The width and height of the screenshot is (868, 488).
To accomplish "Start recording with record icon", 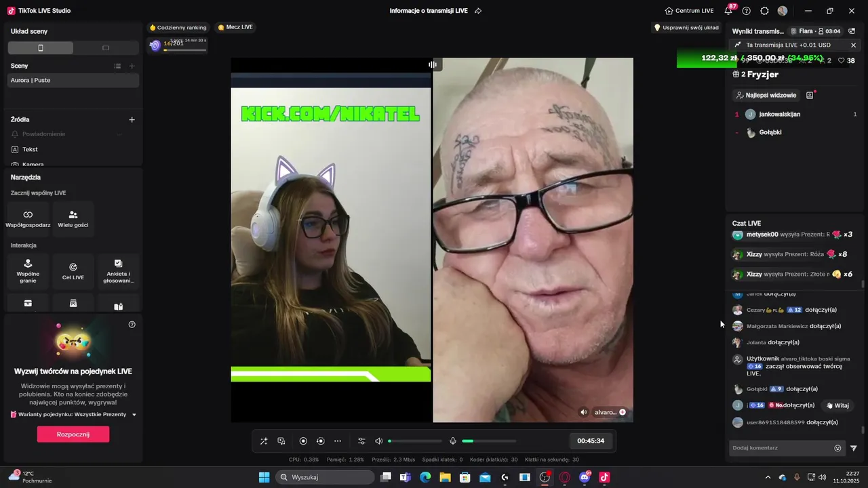I will coord(303,441).
